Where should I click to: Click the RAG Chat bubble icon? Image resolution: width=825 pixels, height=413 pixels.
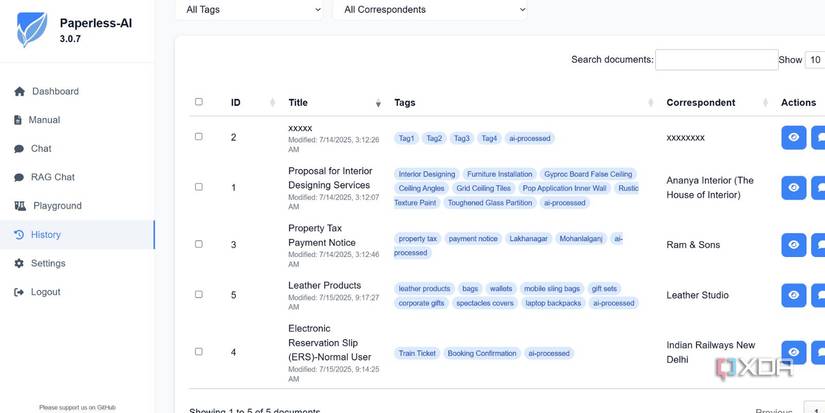click(x=19, y=178)
